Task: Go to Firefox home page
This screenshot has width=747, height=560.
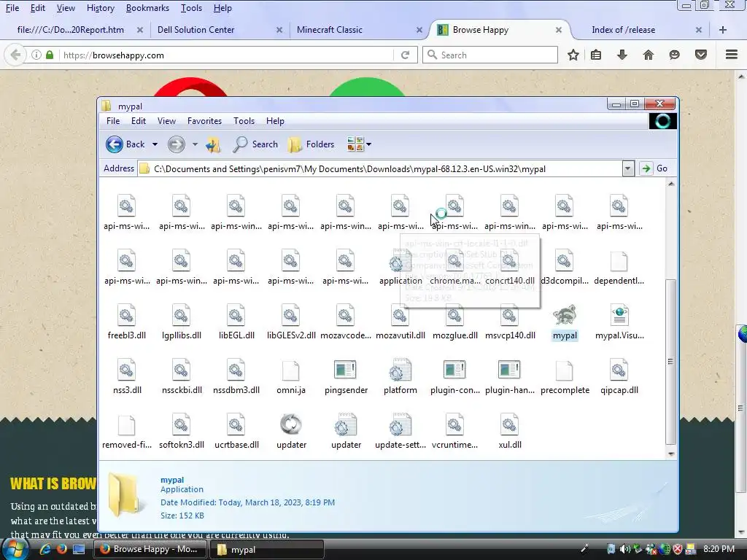Action: [x=648, y=55]
